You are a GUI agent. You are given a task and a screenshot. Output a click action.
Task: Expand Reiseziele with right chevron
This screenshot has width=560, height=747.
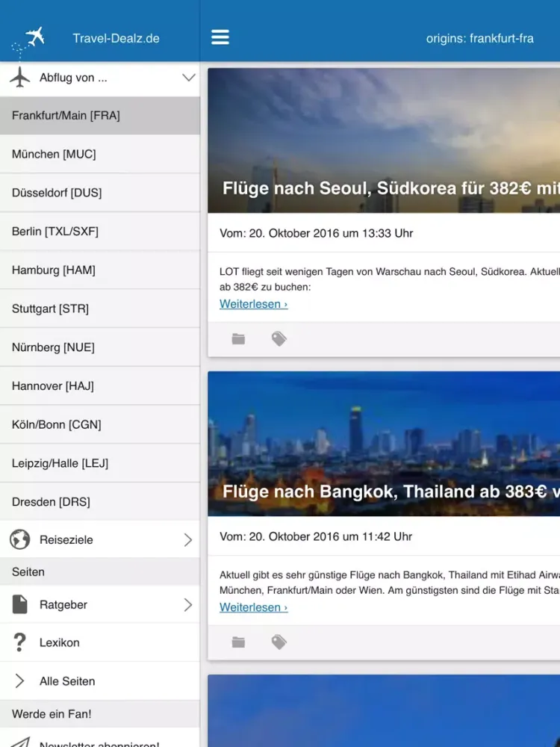[188, 540]
